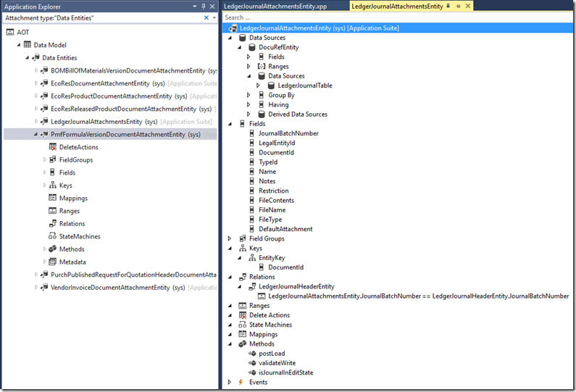576x392 pixels.
Task: Click the Mappings icon in Application Explorer
Action: pyautogui.click(x=53, y=198)
